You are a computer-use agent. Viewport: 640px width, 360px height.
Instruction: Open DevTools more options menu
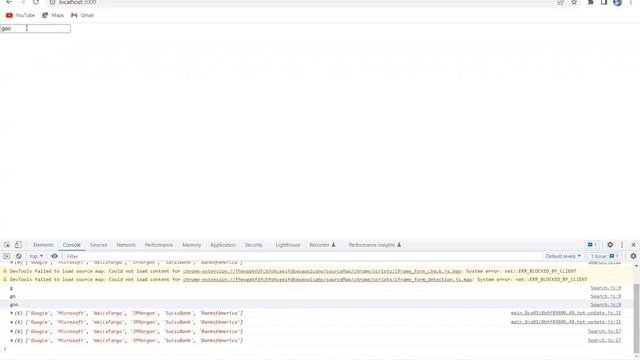click(622, 245)
